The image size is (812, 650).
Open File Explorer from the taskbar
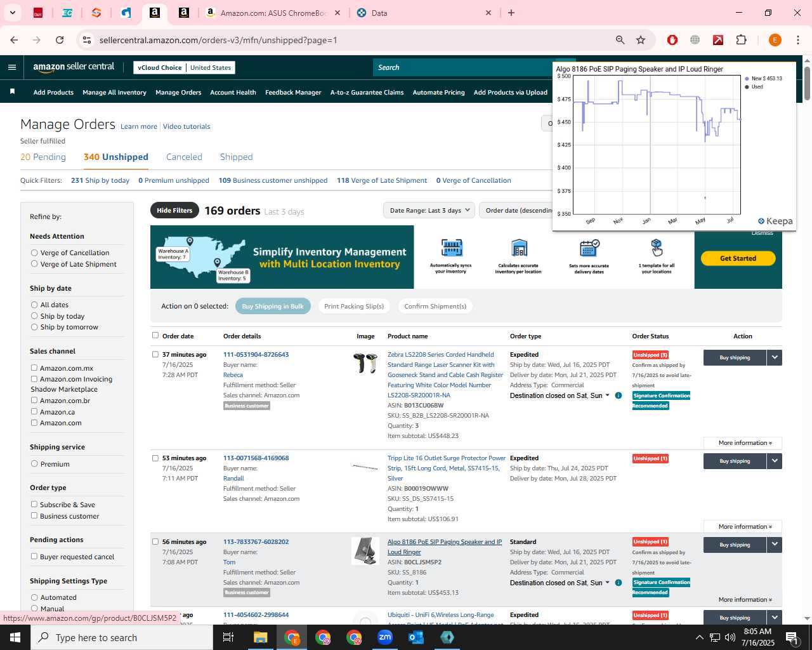tap(260, 637)
